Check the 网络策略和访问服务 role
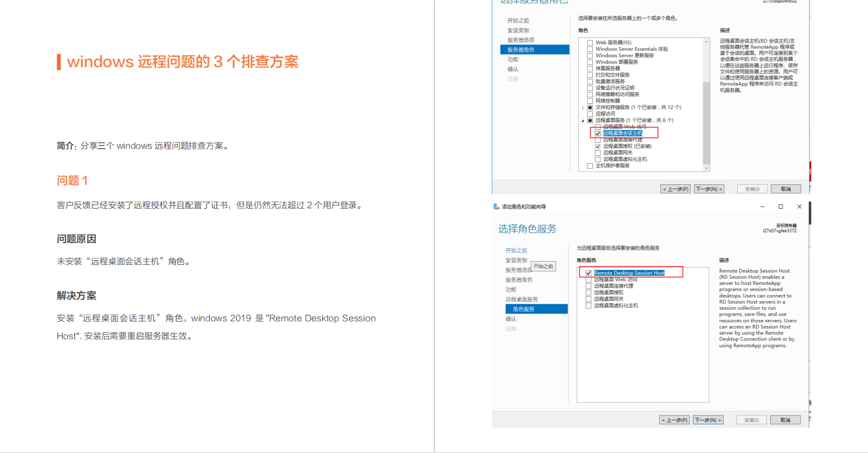The height and width of the screenshot is (453, 868). [x=590, y=95]
